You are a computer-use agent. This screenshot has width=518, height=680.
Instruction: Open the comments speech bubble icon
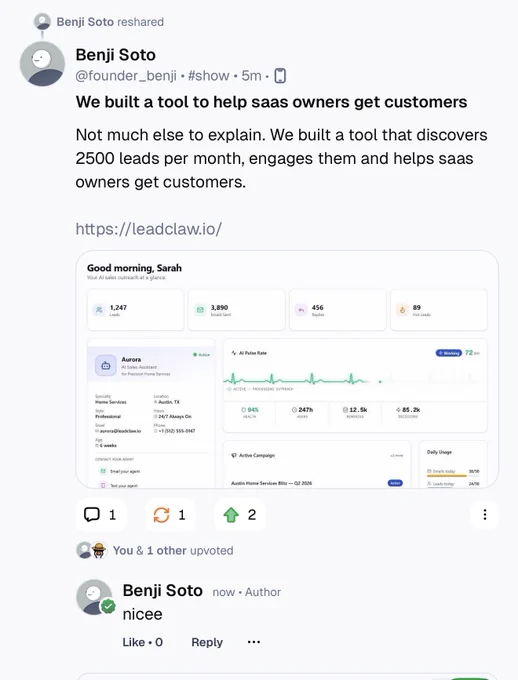coord(92,515)
